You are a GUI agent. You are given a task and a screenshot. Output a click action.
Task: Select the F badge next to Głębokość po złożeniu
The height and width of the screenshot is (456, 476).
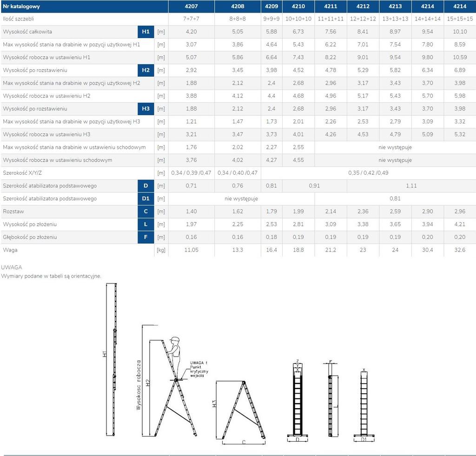click(145, 237)
